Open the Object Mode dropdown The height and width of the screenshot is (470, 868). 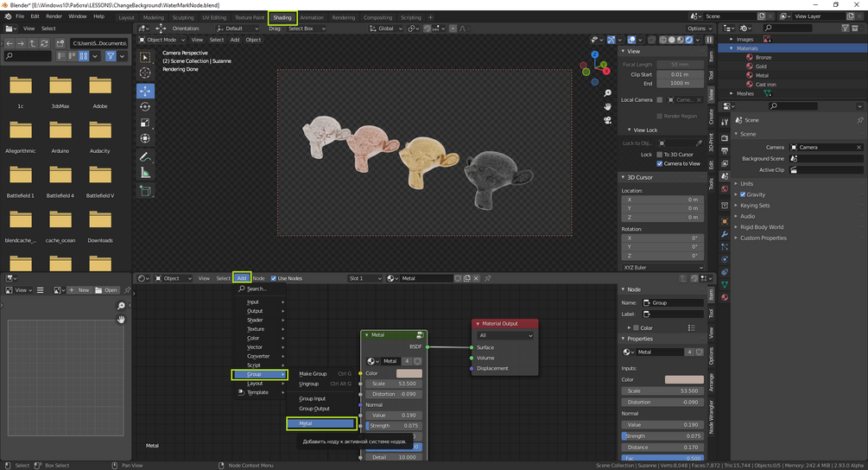[x=164, y=40]
